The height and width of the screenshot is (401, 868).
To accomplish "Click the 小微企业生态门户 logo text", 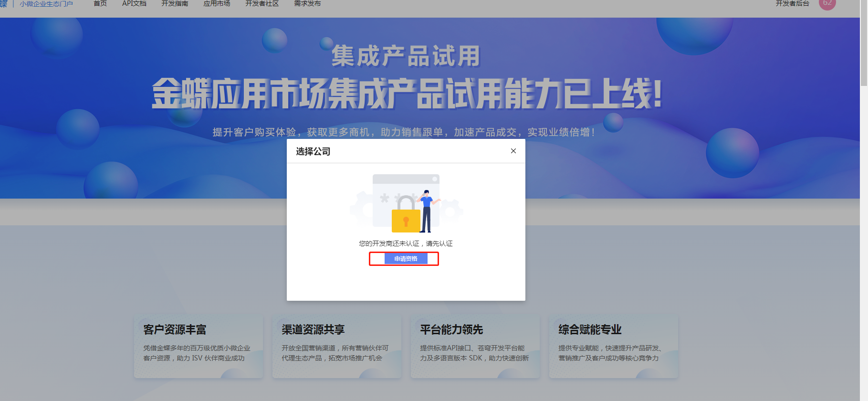I will (x=46, y=4).
